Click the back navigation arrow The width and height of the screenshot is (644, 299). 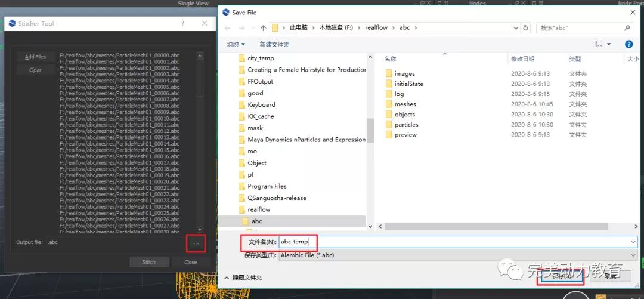227,27
